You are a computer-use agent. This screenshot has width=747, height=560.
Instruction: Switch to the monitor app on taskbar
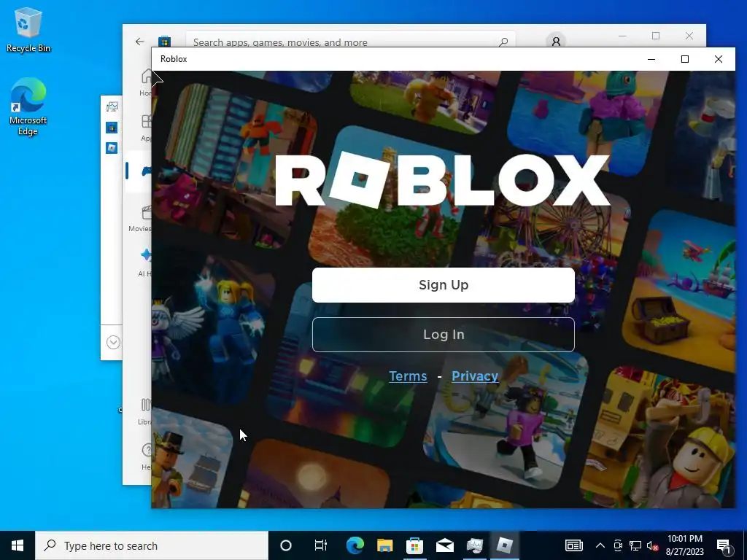tap(474, 545)
